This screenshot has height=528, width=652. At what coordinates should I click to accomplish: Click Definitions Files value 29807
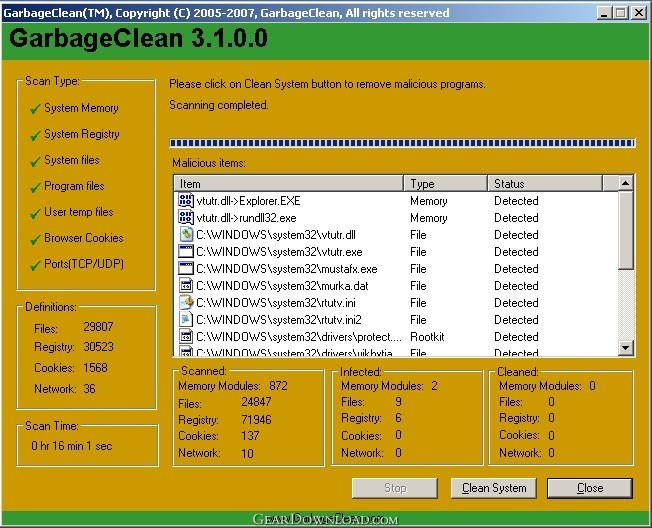98,327
